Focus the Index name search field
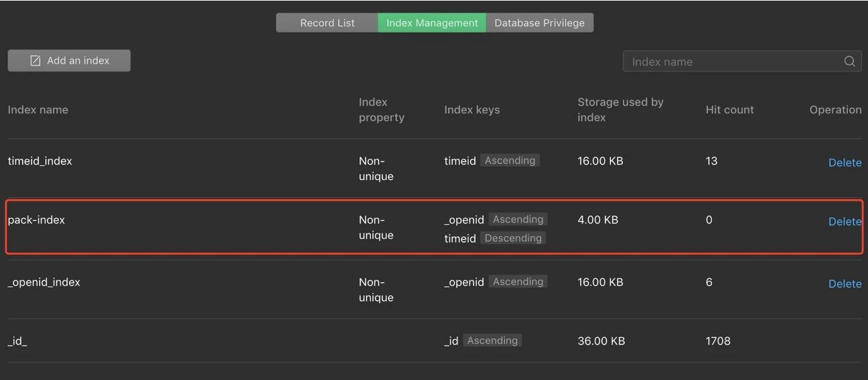868x380 pixels. pos(733,62)
